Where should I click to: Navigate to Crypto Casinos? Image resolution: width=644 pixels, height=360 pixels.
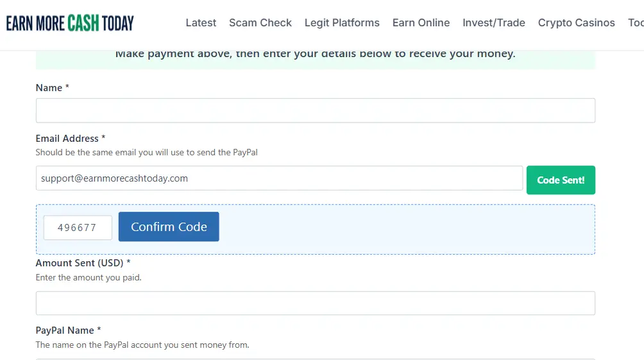tap(576, 23)
